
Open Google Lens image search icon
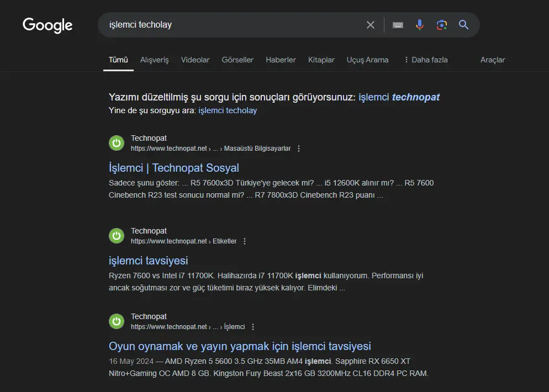point(442,25)
